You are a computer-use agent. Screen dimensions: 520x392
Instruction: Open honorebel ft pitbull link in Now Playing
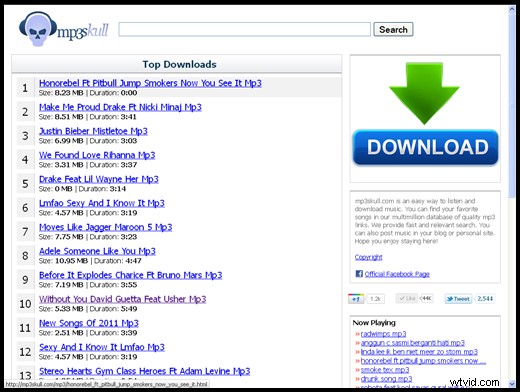tap(423, 361)
